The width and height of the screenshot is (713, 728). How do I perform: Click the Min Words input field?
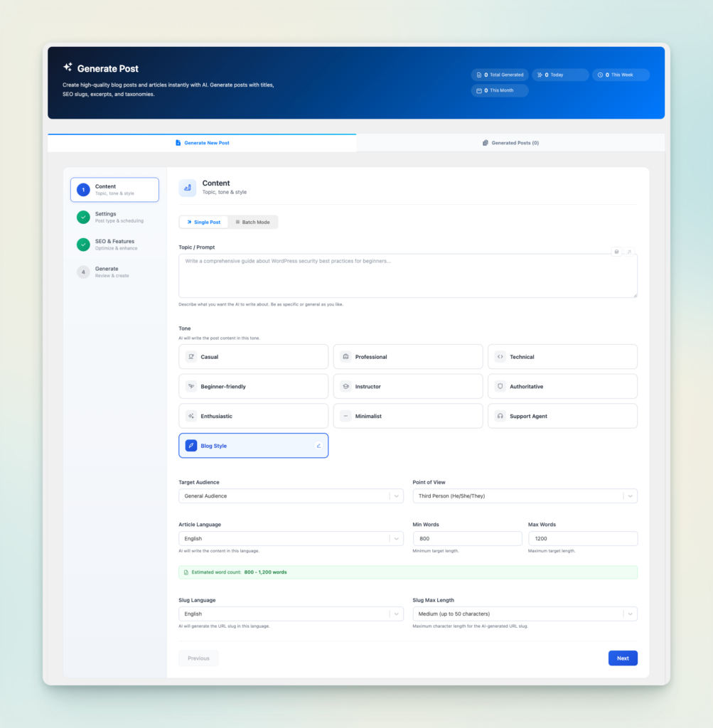467,539
